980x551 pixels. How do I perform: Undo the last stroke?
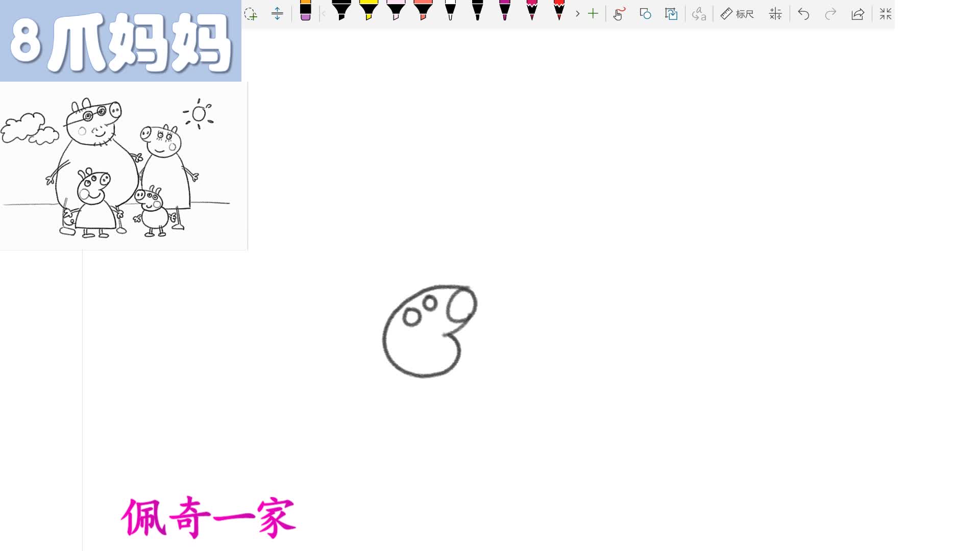[803, 14]
